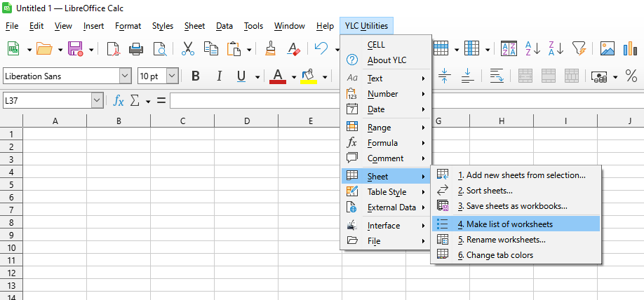Select column C header
Viewport: 644px width, 300px height.
(182, 121)
